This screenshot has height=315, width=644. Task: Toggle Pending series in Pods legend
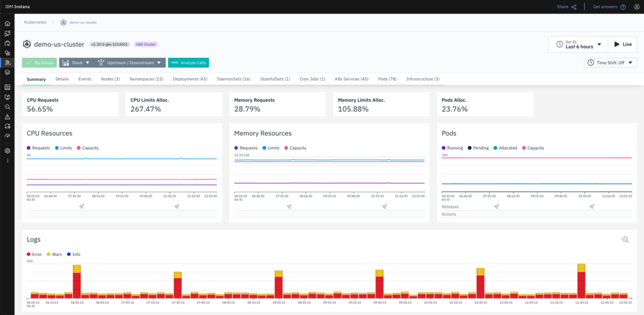(x=478, y=148)
